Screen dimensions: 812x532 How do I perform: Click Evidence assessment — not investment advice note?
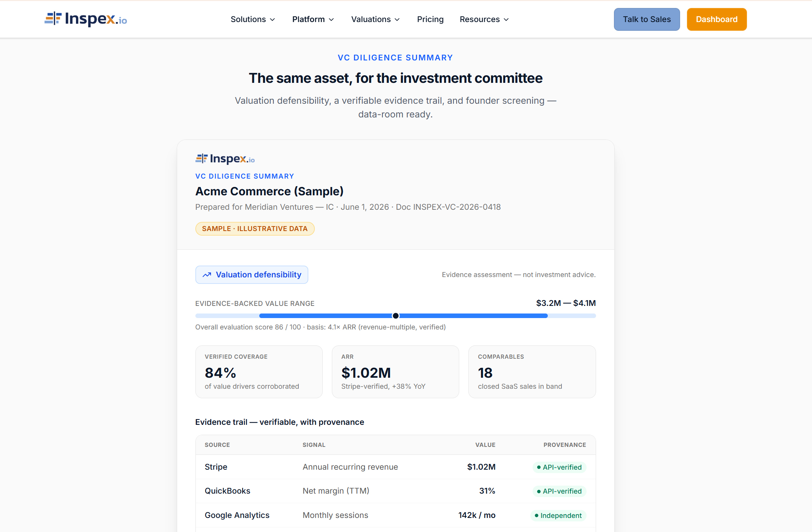coord(519,275)
